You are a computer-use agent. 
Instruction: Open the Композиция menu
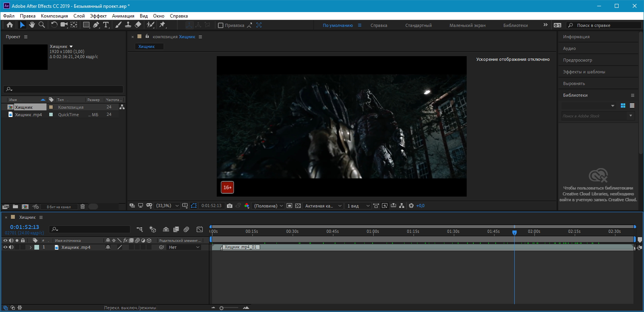click(54, 16)
